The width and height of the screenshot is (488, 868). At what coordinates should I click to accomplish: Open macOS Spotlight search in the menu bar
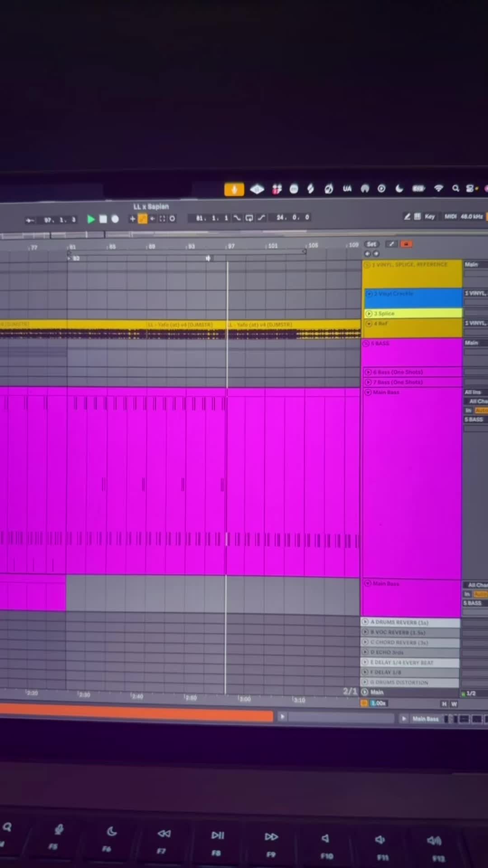455,188
